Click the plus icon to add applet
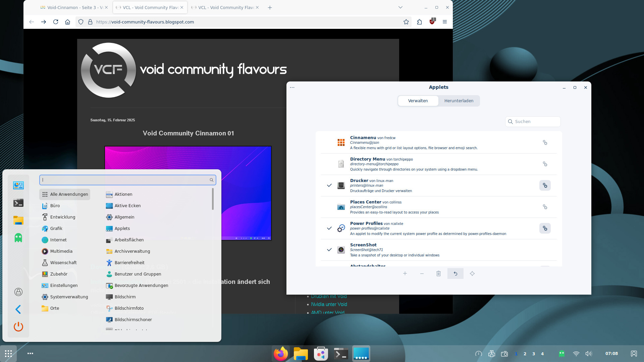Viewport: 644px width, 362px height. coord(405,274)
